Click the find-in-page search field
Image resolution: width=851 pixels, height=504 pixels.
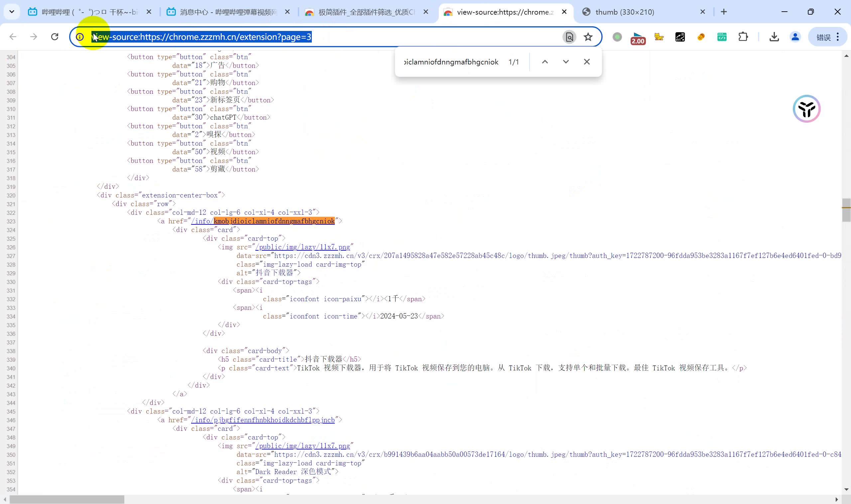451,62
